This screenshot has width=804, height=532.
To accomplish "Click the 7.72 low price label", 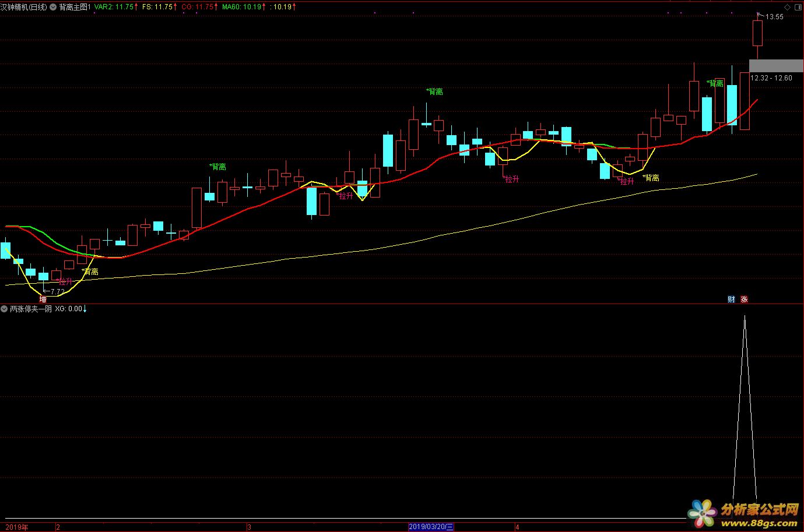I will pos(57,291).
